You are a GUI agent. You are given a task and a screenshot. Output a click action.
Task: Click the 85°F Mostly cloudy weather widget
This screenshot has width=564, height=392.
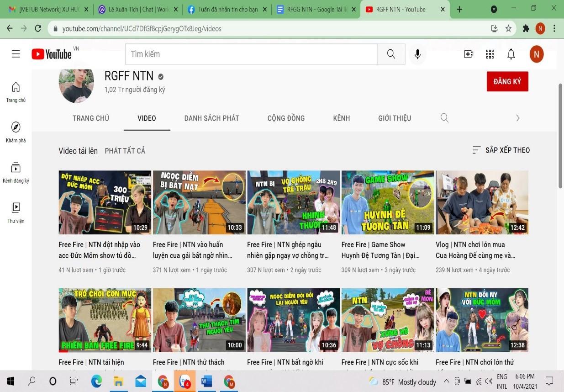(403, 381)
